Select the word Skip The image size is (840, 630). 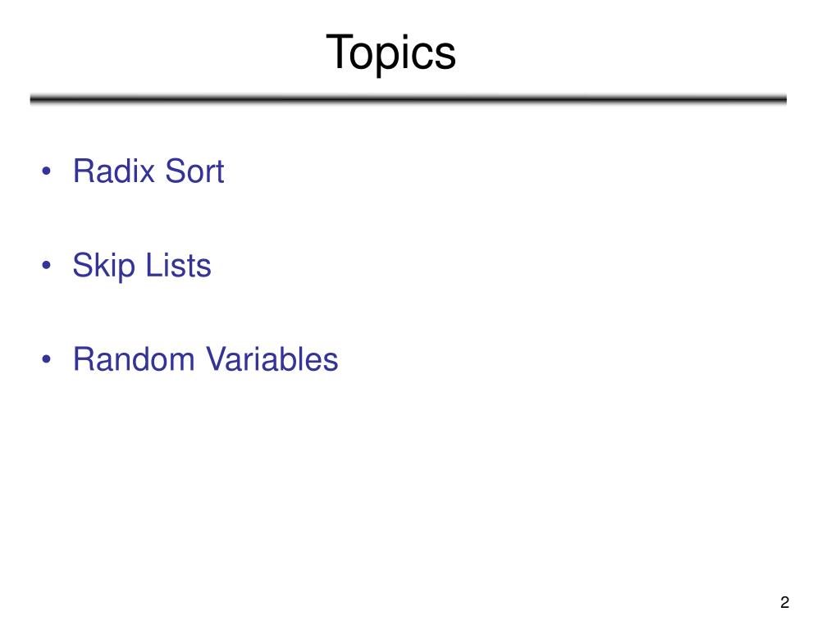coord(104,267)
